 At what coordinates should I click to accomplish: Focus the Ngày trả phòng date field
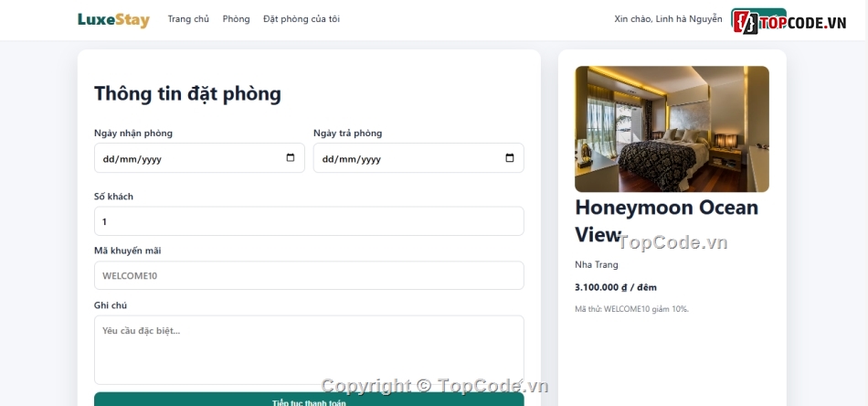tap(418, 158)
